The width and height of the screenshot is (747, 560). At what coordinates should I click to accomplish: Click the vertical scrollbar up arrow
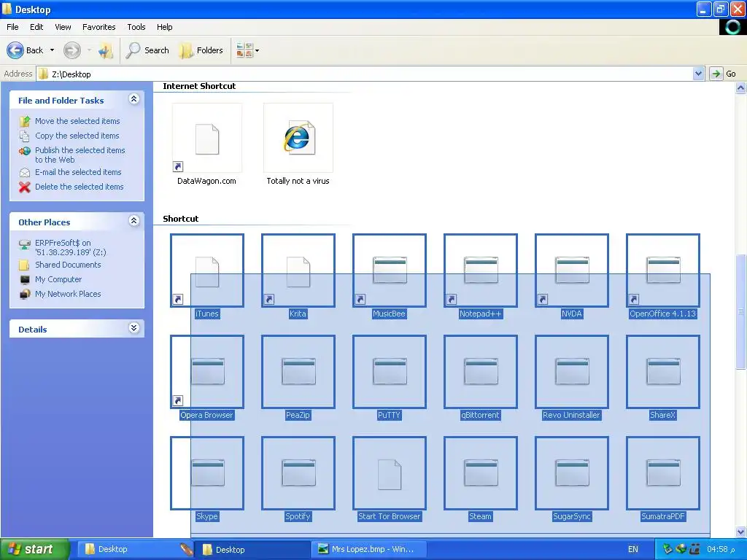(741, 87)
